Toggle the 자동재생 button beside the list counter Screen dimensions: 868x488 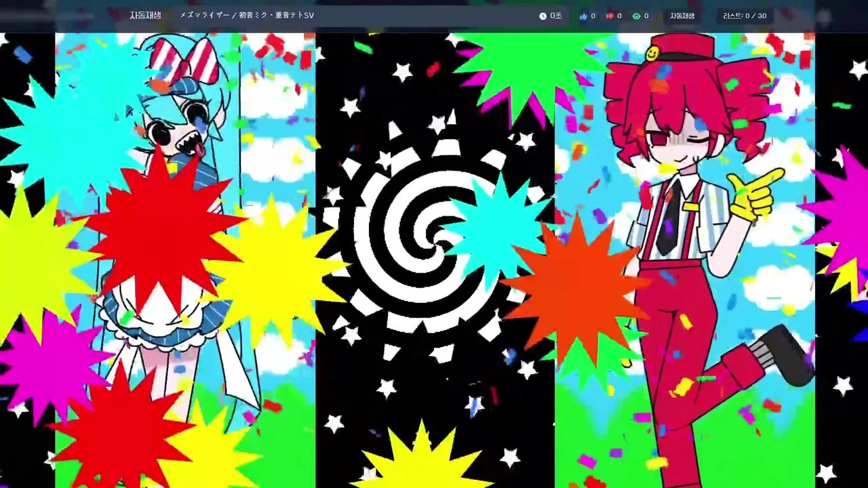682,16
